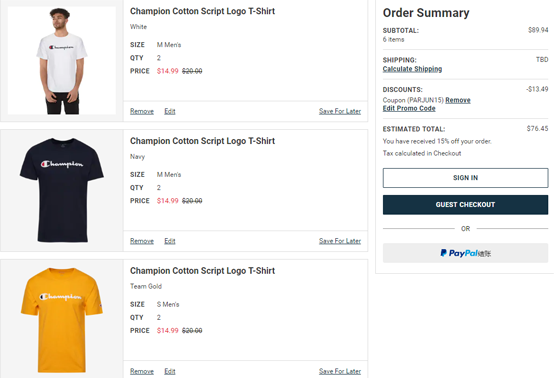Edit the Navy Champion T-shirt item

tap(170, 241)
